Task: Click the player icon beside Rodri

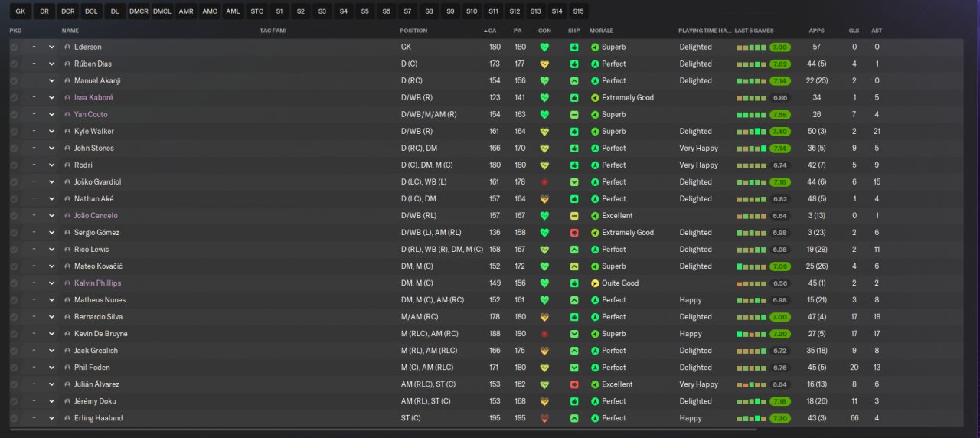Action: point(67,165)
